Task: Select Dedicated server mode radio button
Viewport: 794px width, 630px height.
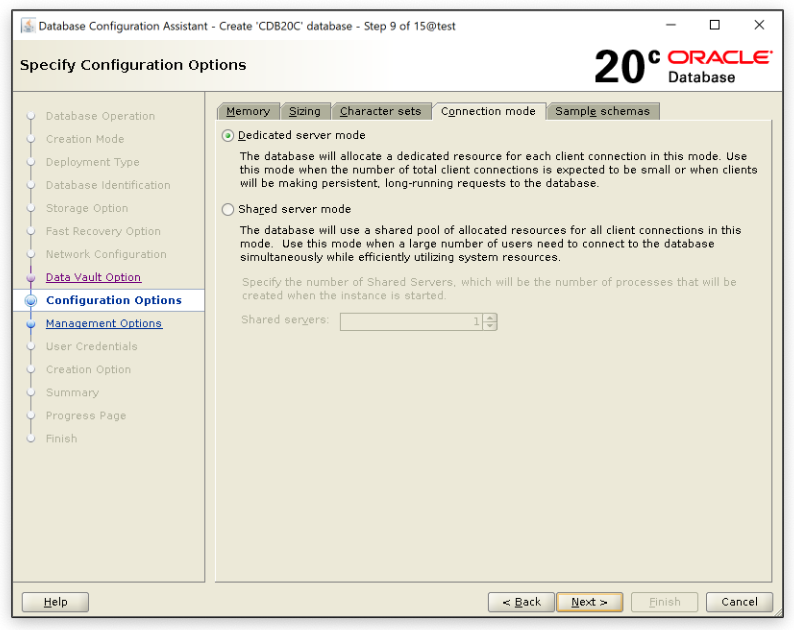Action: [228, 136]
